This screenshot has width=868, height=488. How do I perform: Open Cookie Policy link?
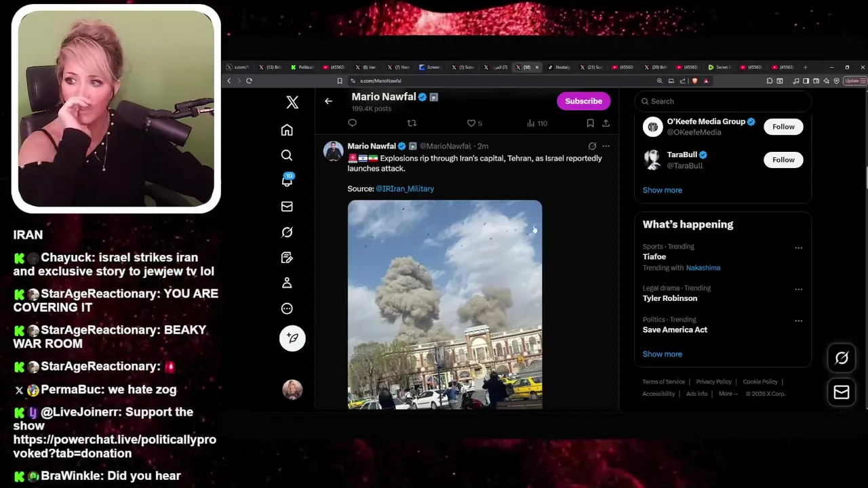pos(760,382)
